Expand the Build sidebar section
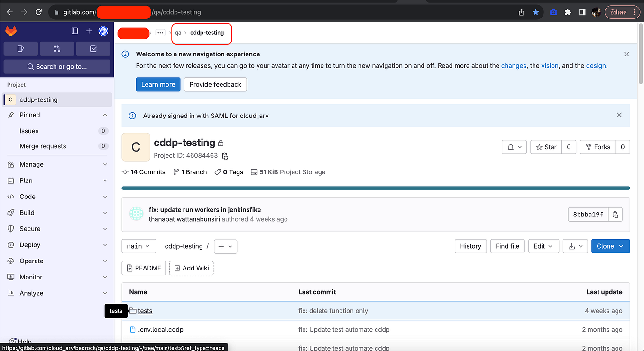Screen dimensions: 644x351 point(57,213)
